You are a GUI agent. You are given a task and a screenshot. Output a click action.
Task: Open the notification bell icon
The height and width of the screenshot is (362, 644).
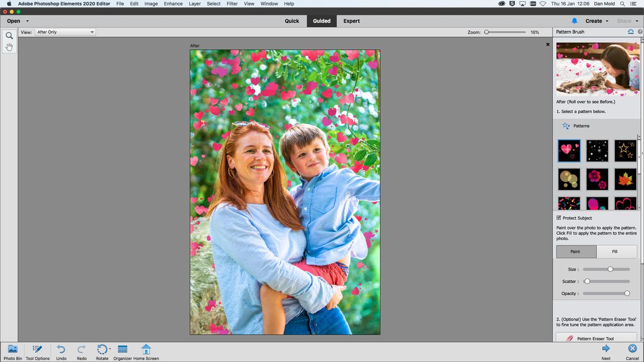coord(574,20)
